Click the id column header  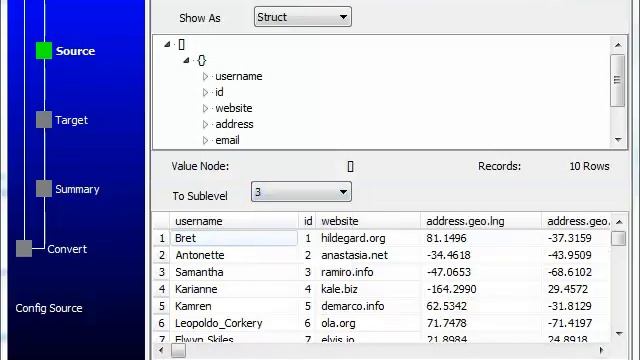point(308,221)
